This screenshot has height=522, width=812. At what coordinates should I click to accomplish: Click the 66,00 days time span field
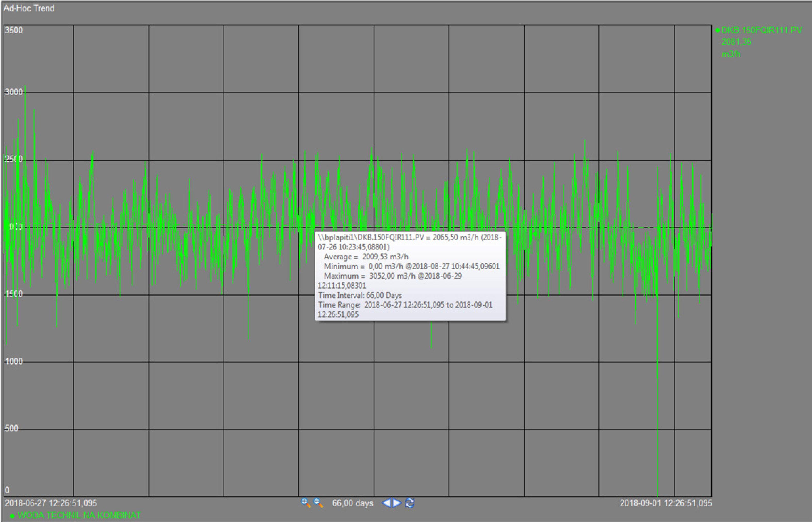[352, 503]
